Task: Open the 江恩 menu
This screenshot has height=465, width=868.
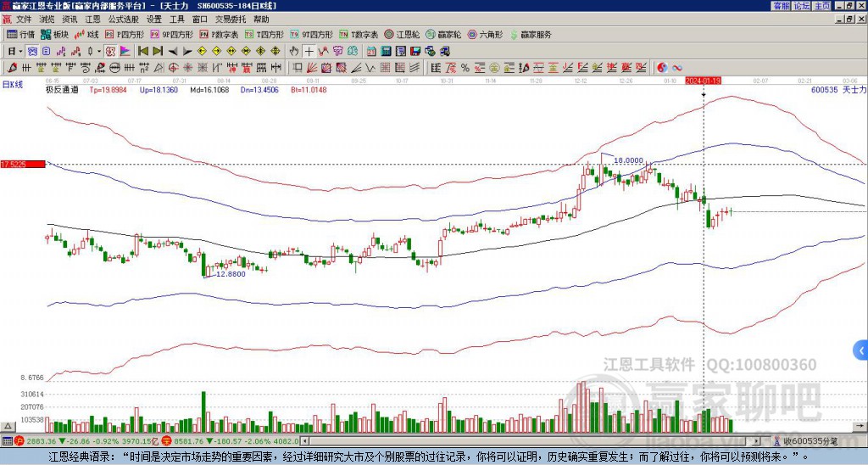Action: (x=92, y=20)
